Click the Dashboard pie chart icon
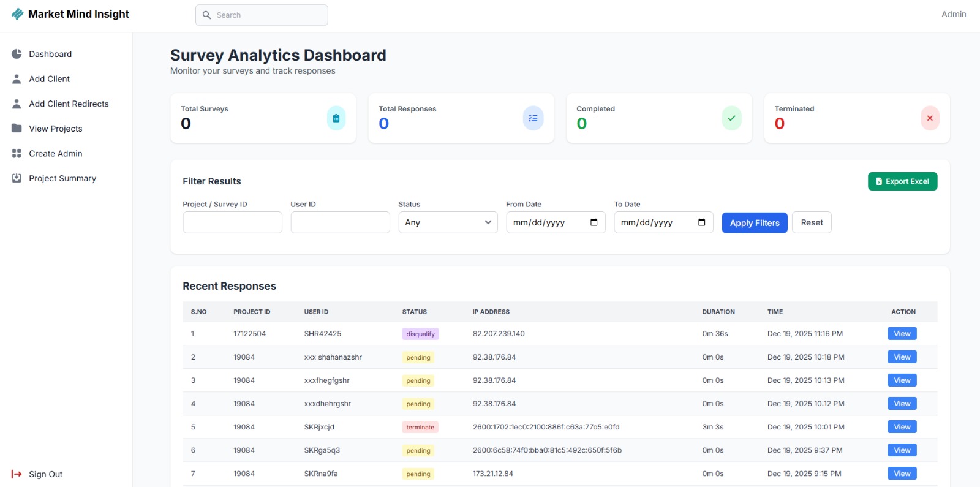This screenshot has width=980, height=487. pyautogui.click(x=17, y=54)
